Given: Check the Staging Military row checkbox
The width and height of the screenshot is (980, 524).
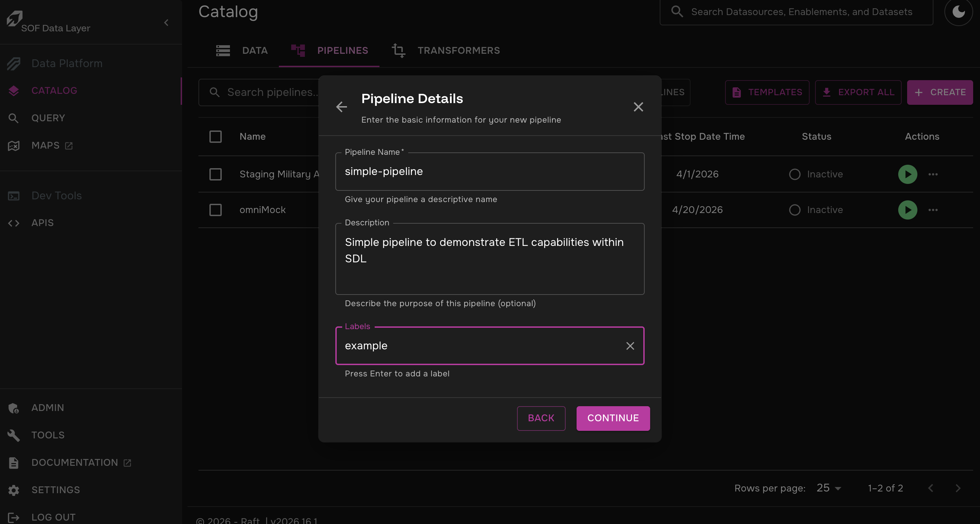Looking at the screenshot, I should tap(215, 174).
